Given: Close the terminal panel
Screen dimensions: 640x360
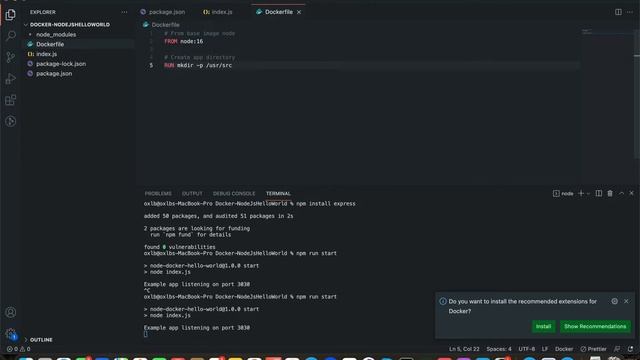Looking at the screenshot, I should (631, 193).
